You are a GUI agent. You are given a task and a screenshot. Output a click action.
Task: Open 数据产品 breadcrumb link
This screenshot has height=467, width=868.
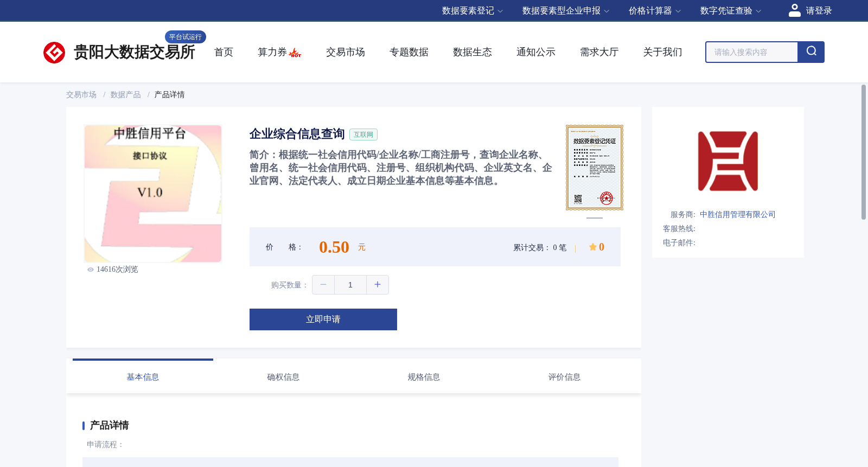pyautogui.click(x=125, y=95)
